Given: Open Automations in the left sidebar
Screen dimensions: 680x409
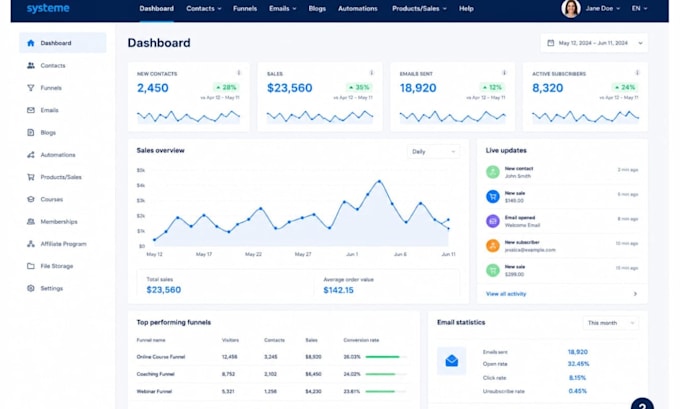Looking at the screenshot, I should 51,155.
